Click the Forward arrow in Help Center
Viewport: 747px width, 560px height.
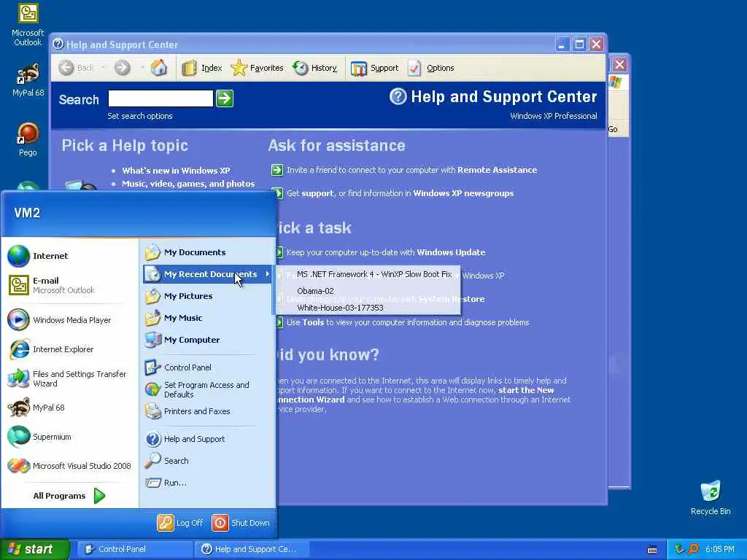click(122, 68)
